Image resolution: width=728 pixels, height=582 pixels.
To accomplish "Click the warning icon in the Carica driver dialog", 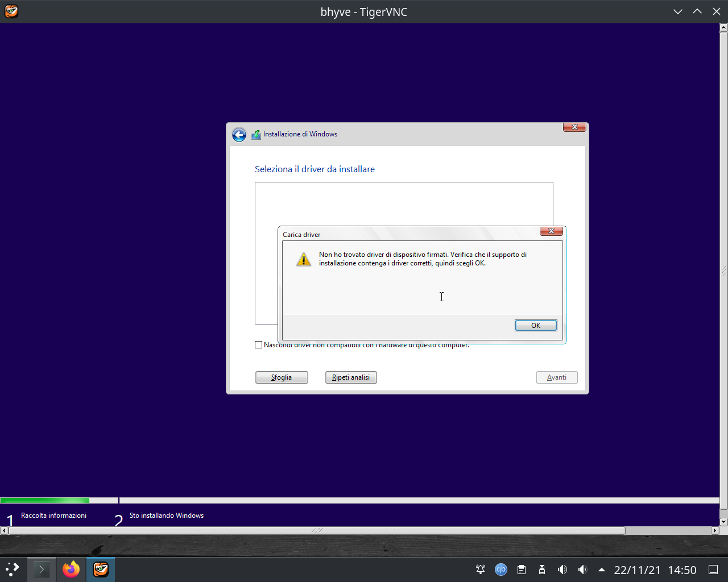I will point(304,259).
